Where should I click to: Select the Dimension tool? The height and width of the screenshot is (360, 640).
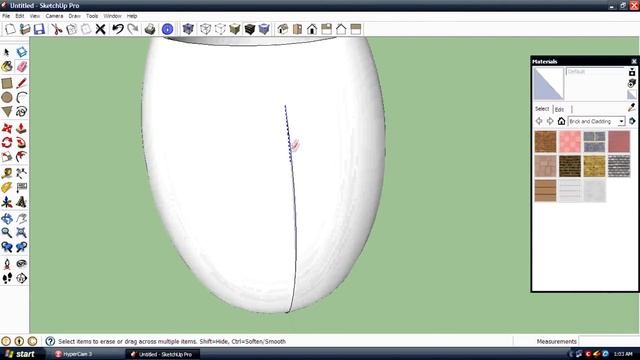coord(21,173)
